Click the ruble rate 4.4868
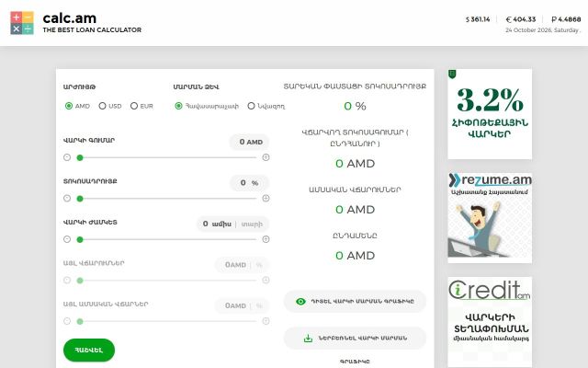The width and height of the screenshot is (588, 368). pyautogui.click(x=566, y=19)
